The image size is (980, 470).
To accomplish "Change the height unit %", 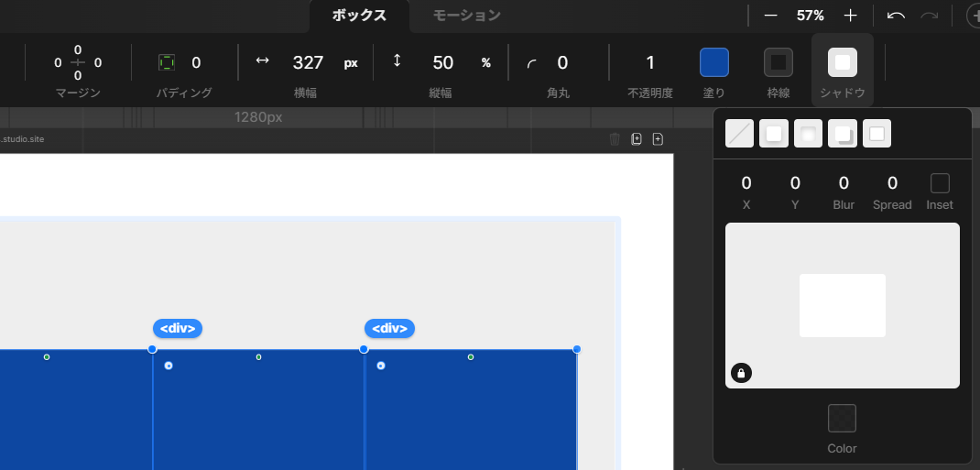I will [x=485, y=63].
